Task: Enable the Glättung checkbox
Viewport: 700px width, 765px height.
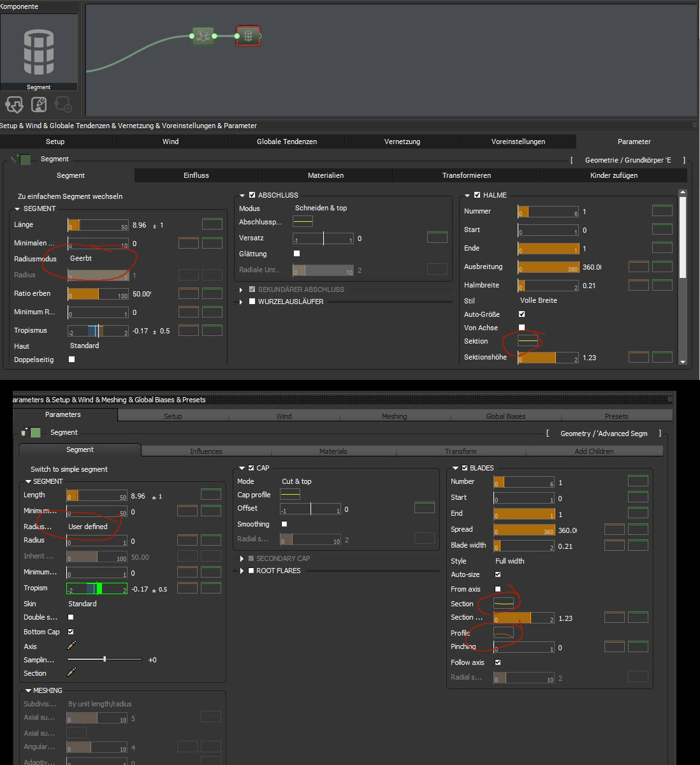Action: [296, 254]
